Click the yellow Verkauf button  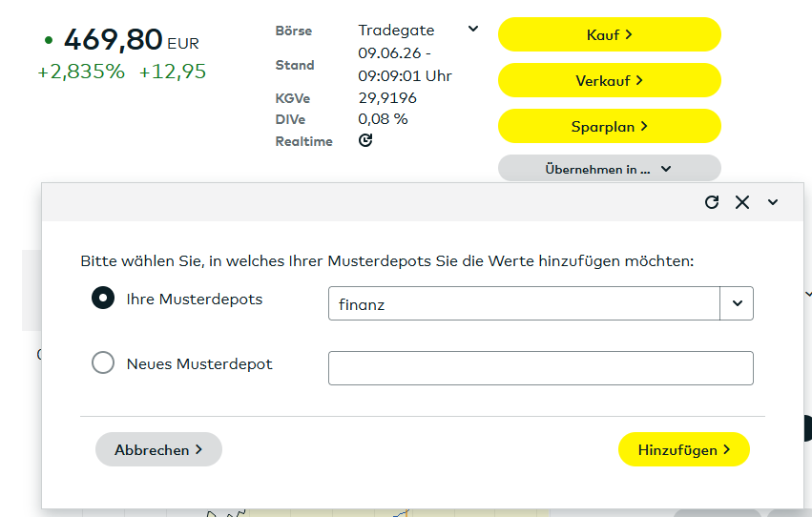[x=610, y=80]
